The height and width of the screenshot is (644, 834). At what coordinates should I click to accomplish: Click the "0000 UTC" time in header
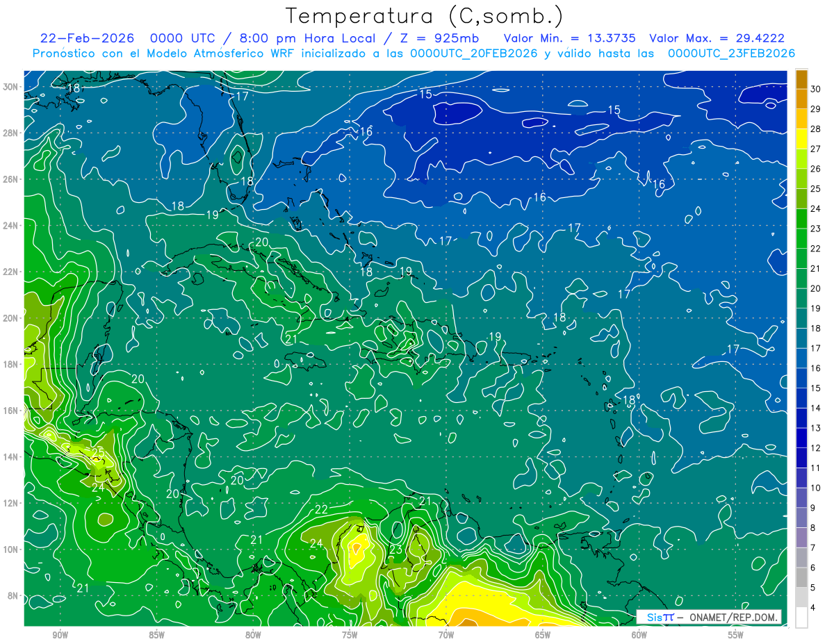pos(183,39)
